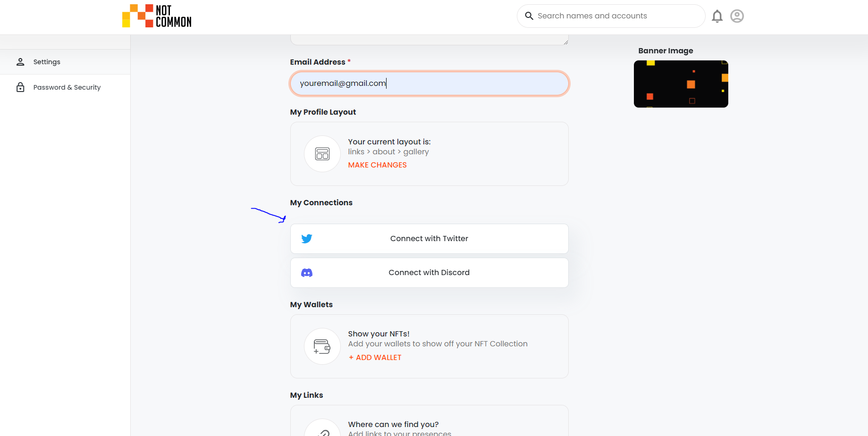Click the Connect with Discord button

(x=429, y=273)
